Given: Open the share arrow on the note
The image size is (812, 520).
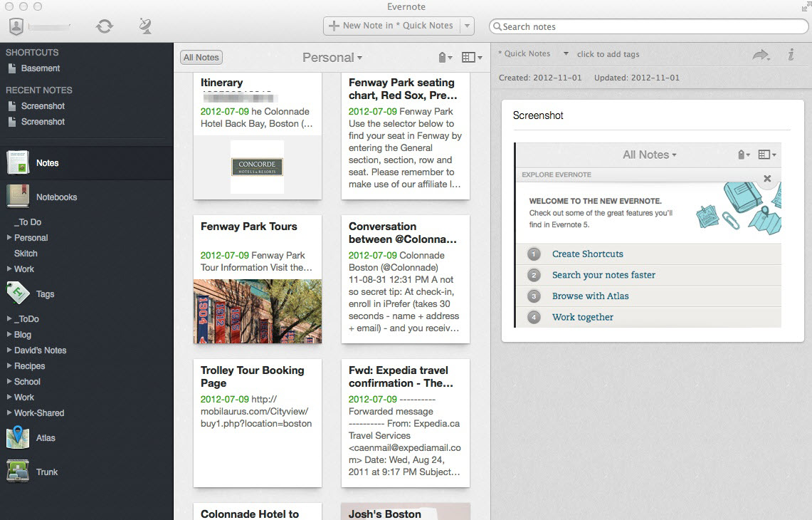Looking at the screenshot, I should pos(760,53).
